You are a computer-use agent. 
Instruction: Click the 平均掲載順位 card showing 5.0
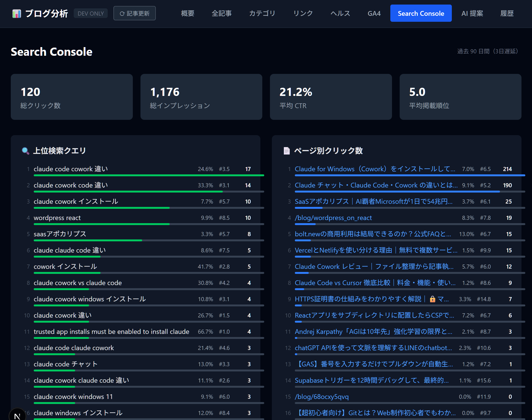click(460, 97)
